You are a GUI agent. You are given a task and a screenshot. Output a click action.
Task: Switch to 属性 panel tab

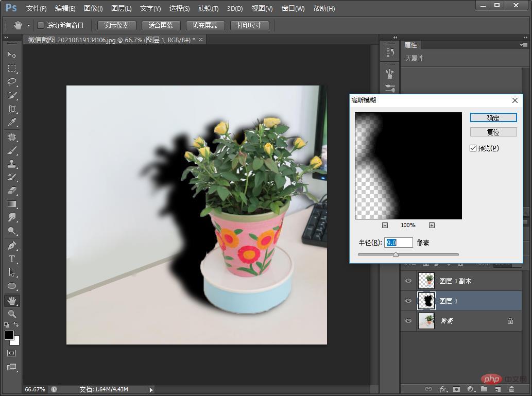pos(411,45)
